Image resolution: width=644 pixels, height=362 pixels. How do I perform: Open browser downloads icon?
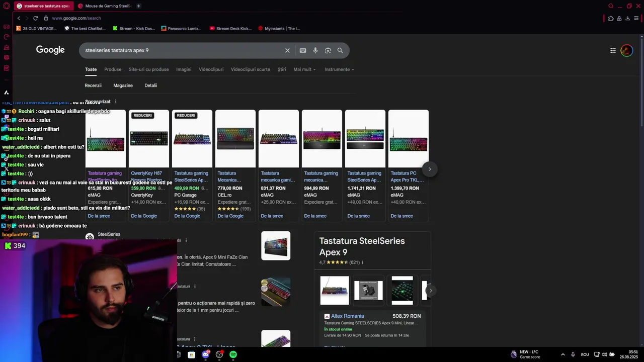[627, 18]
